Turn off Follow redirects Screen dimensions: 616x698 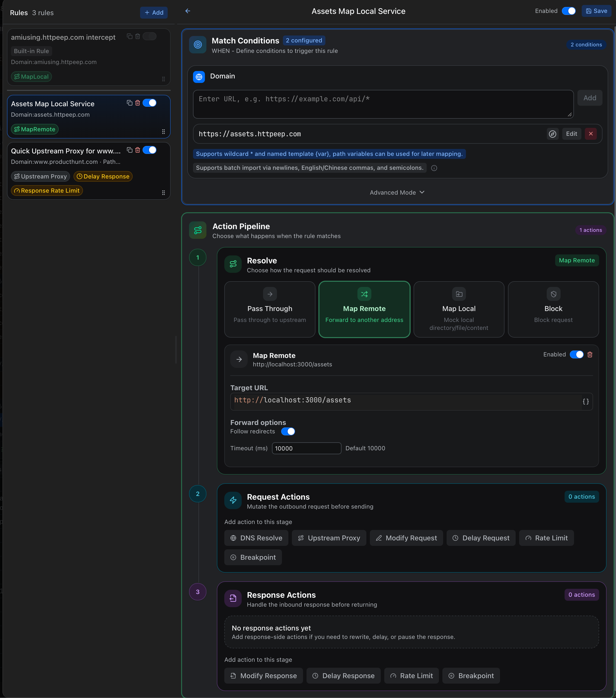pos(288,431)
